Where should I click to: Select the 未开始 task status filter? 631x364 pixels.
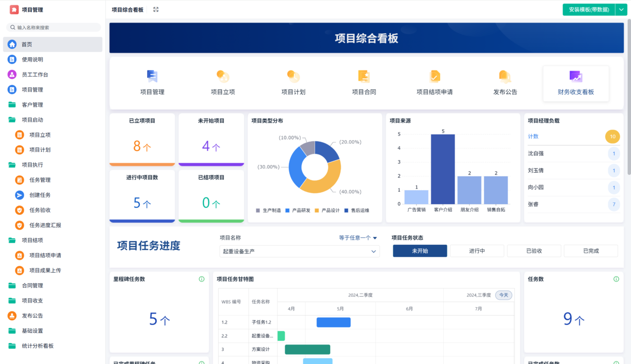(x=420, y=251)
